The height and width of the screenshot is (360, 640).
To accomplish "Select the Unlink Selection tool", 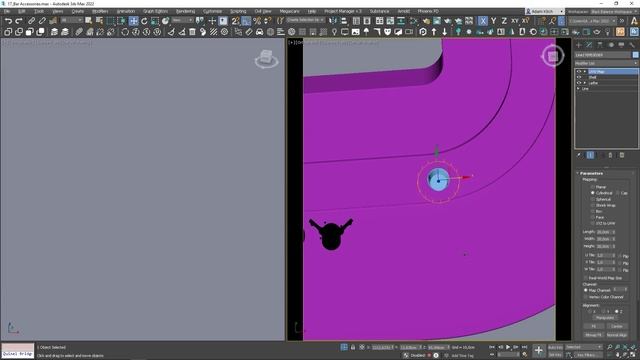I will pyautogui.click(x=42, y=21).
